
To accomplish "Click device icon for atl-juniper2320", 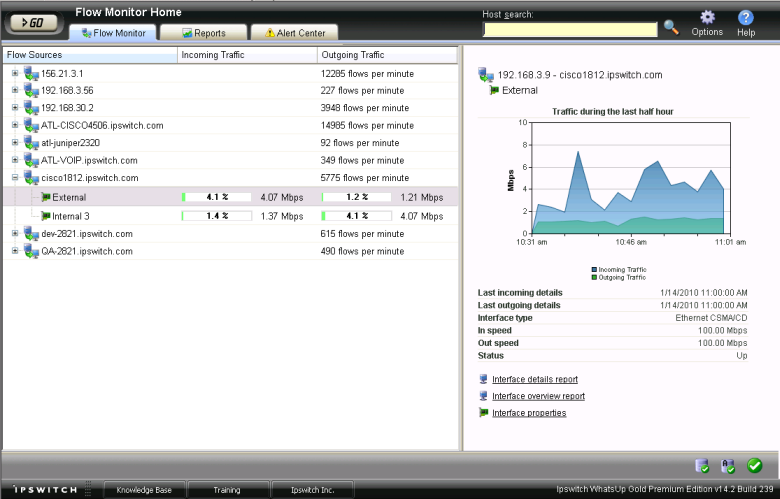I will tap(31, 143).
